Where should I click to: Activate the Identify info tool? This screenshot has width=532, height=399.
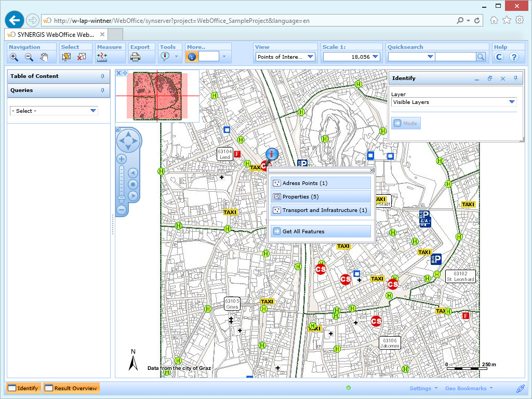[x=192, y=57]
